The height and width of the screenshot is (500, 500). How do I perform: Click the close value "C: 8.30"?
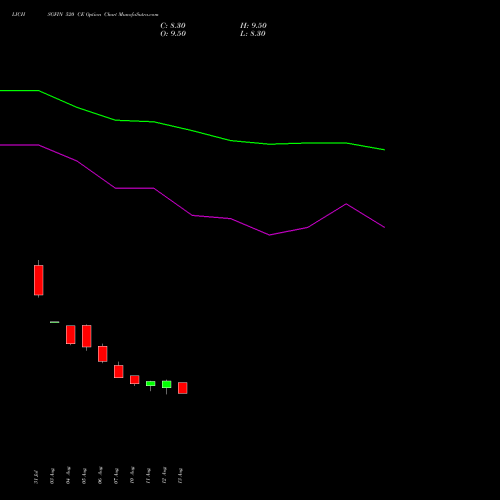point(173,26)
